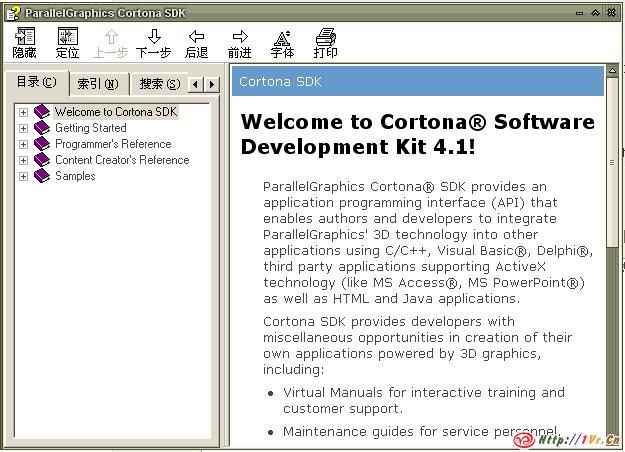Screen dimensions: 625x452
Task: Expand the Welcome to Cortona SDK node
Action: tap(23, 112)
